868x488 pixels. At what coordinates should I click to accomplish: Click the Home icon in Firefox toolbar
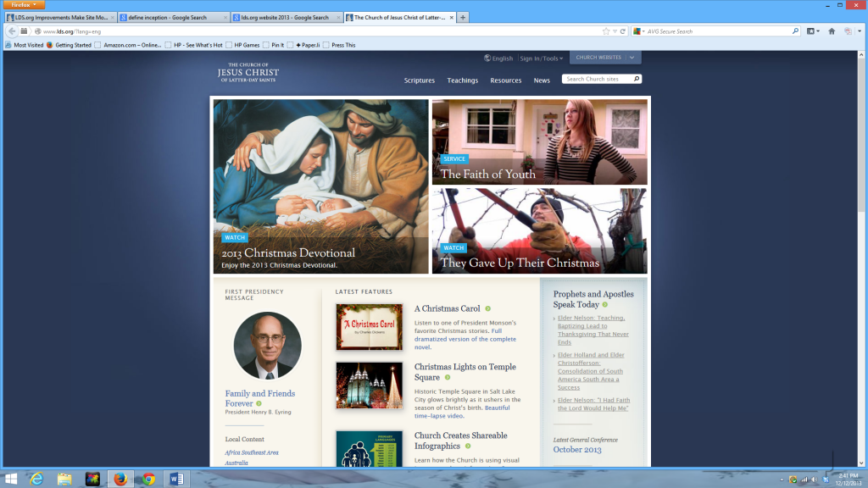pyautogui.click(x=831, y=30)
